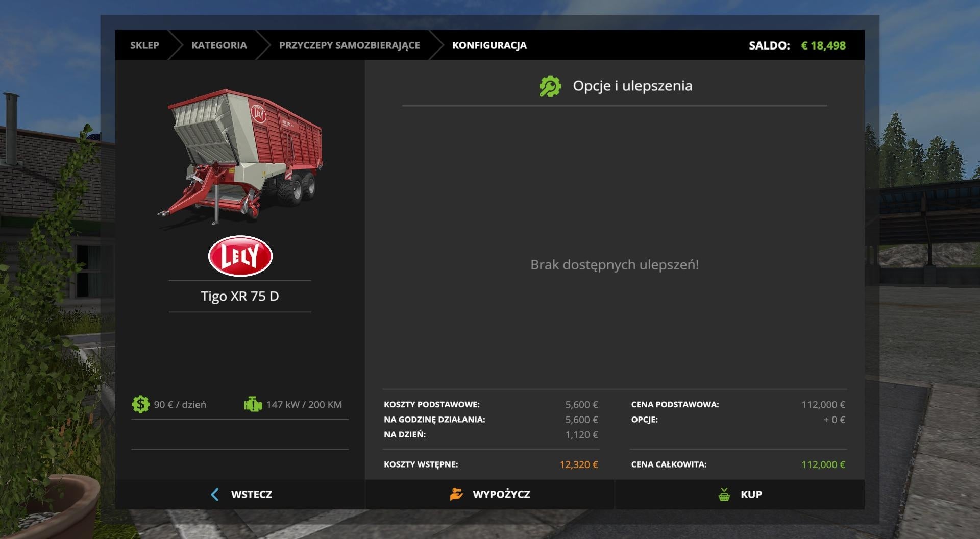The image size is (980, 539).
Task: Click the balance amount € 18,498
Action: [823, 45]
